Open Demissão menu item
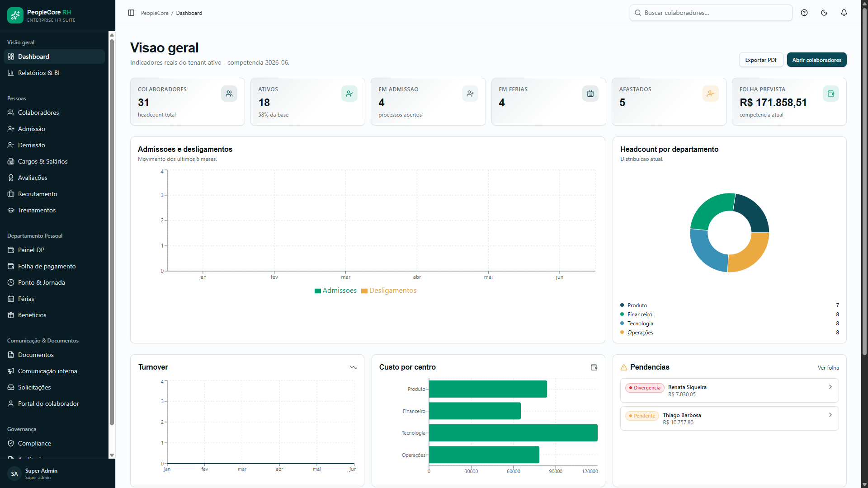The height and width of the screenshot is (488, 868). (x=54, y=145)
